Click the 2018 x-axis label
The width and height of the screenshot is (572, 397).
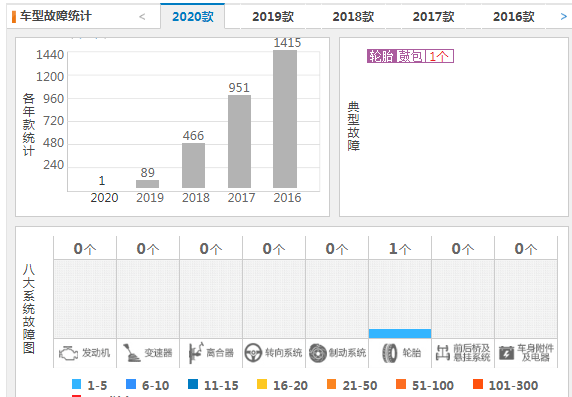(x=196, y=198)
